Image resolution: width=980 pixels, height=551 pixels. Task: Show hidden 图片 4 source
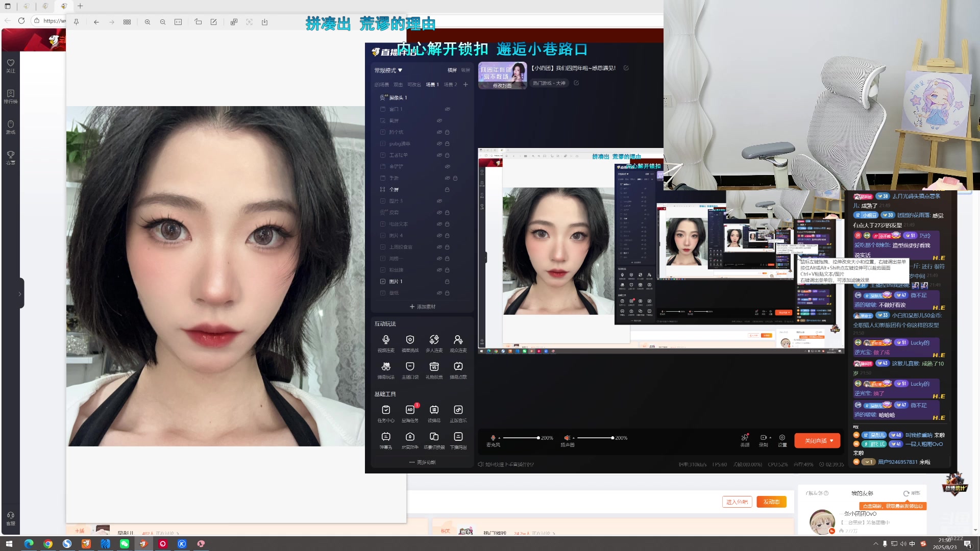(439, 236)
